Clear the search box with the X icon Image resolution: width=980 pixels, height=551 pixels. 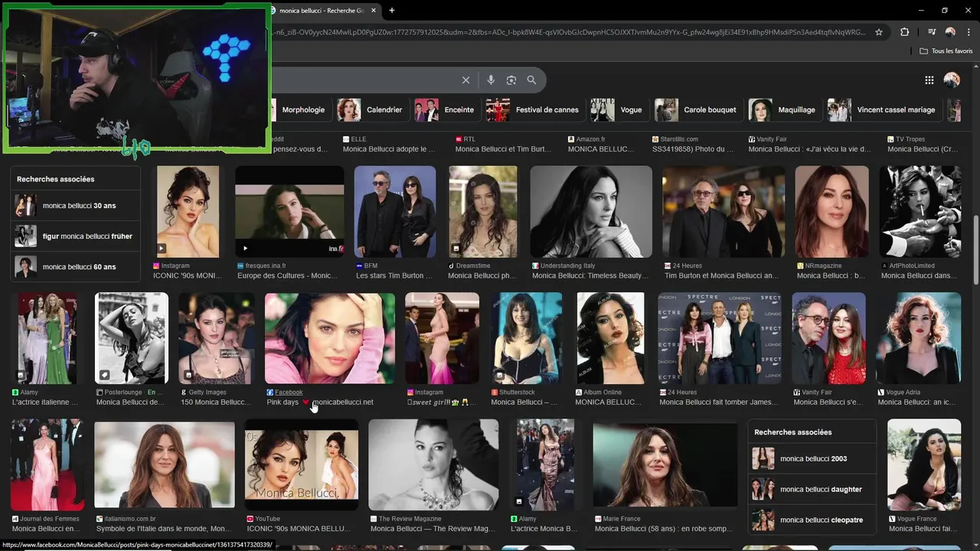465,80
